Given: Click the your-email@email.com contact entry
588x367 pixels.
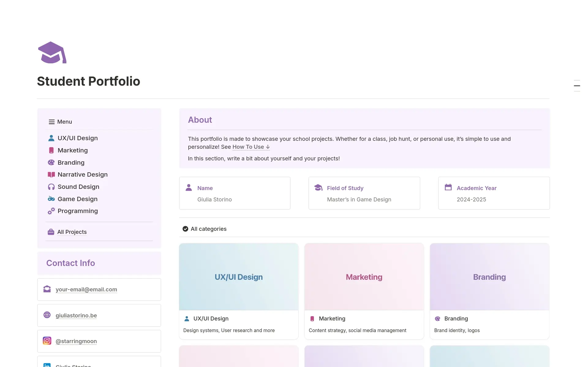Looking at the screenshot, I should click(86, 289).
